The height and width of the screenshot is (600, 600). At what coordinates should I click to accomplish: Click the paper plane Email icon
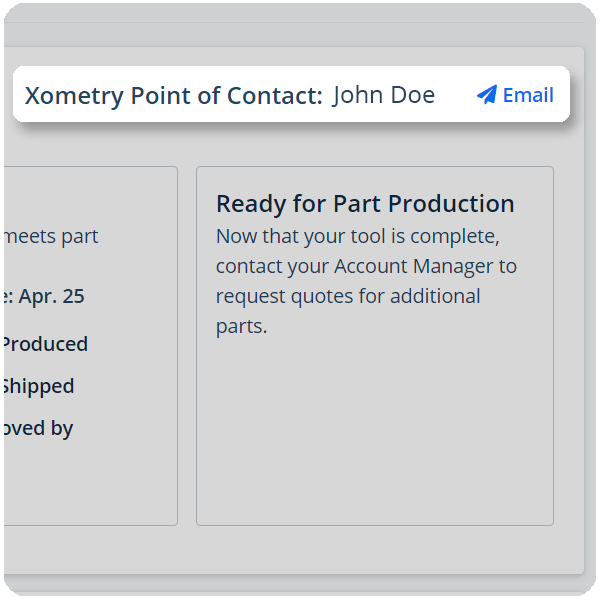(487, 95)
